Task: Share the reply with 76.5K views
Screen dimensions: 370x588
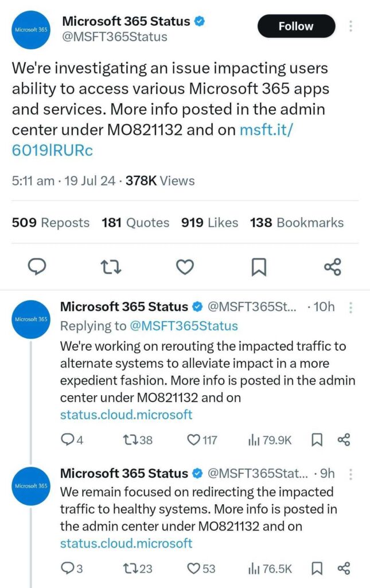Action: 344,569
